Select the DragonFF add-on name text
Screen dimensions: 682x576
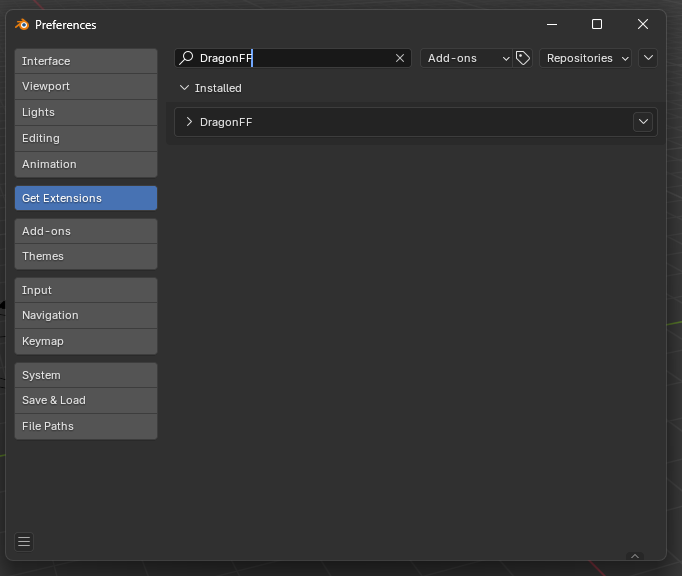[x=226, y=122]
